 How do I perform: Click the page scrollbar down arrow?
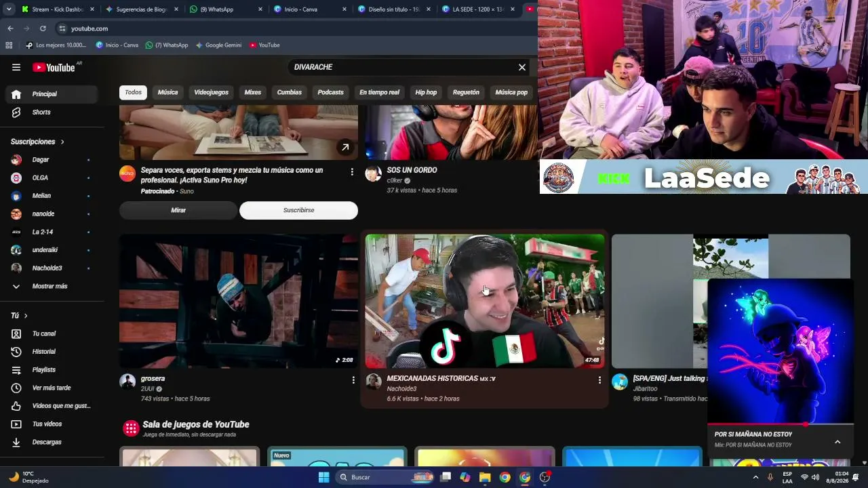[x=864, y=462]
